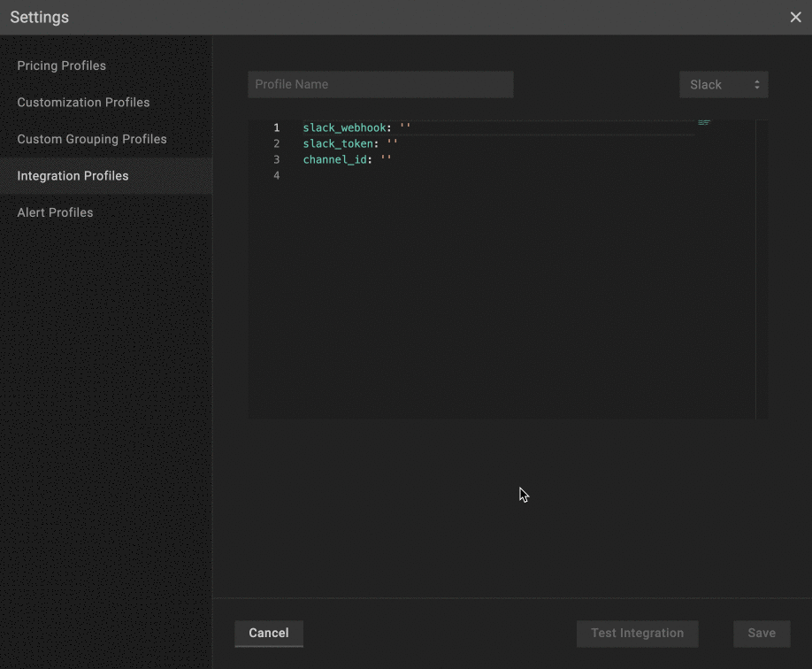The width and height of the screenshot is (812, 669).
Task: Save the integration profile
Action: [x=761, y=634]
